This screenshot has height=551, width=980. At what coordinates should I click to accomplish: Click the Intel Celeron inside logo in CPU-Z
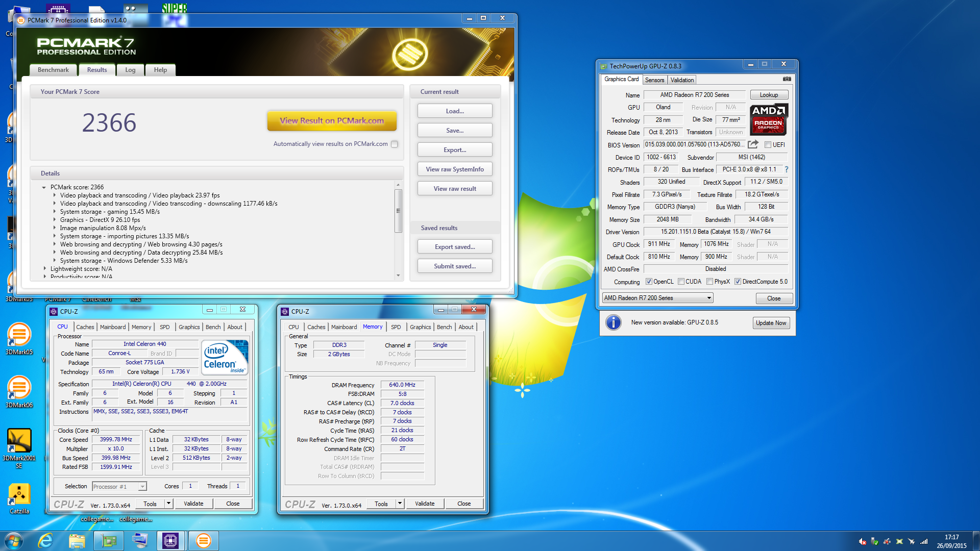[x=225, y=357]
